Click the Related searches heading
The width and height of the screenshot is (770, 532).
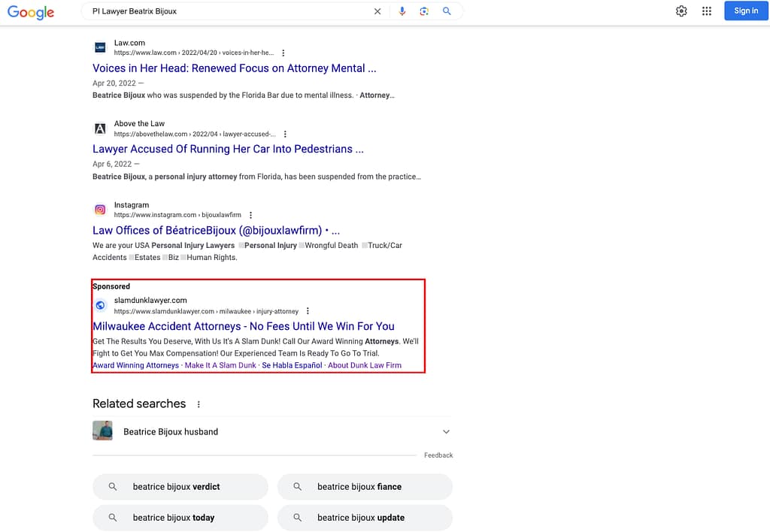pyautogui.click(x=139, y=404)
